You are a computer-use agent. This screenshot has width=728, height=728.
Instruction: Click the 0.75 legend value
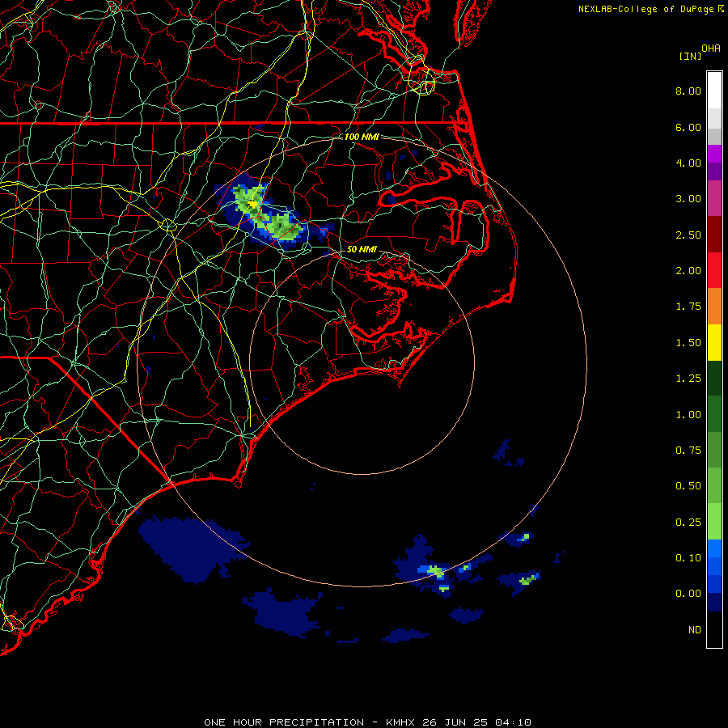[688, 451]
